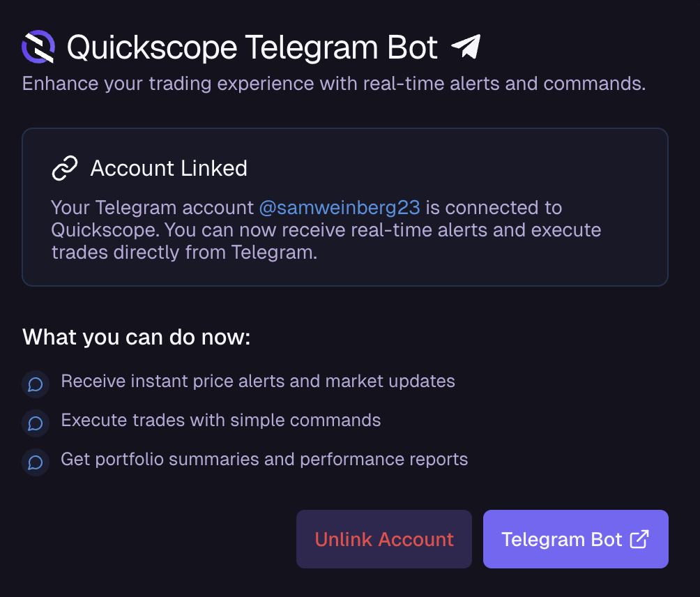Click 'trades directly from Telegram.' line
Viewport: 700px width, 597px height.
[184, 252]
